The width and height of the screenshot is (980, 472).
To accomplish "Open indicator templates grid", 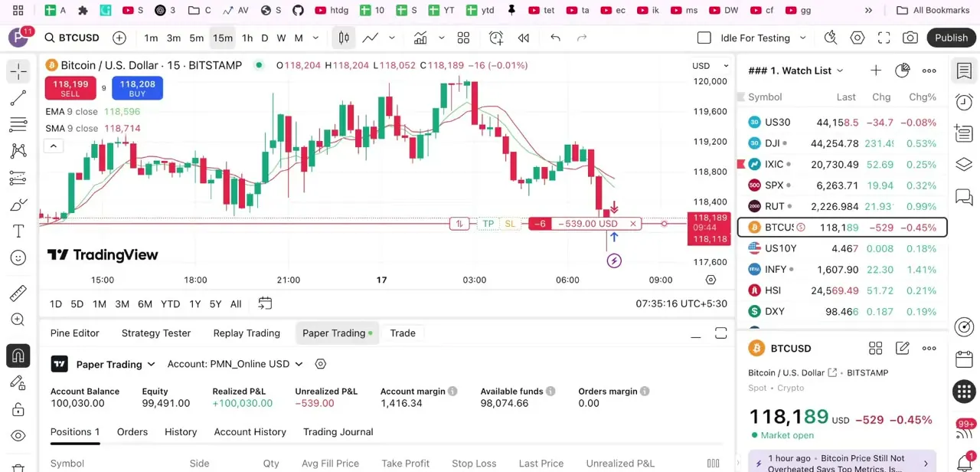I will click(x=463, y=38).
